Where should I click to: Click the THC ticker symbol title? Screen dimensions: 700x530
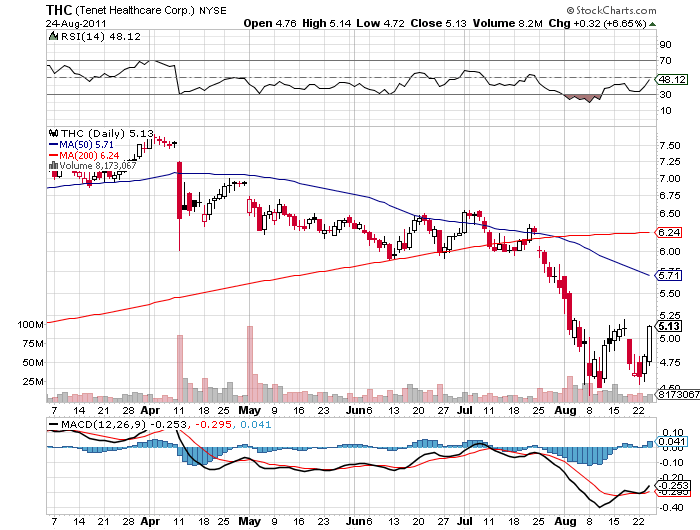59,10
